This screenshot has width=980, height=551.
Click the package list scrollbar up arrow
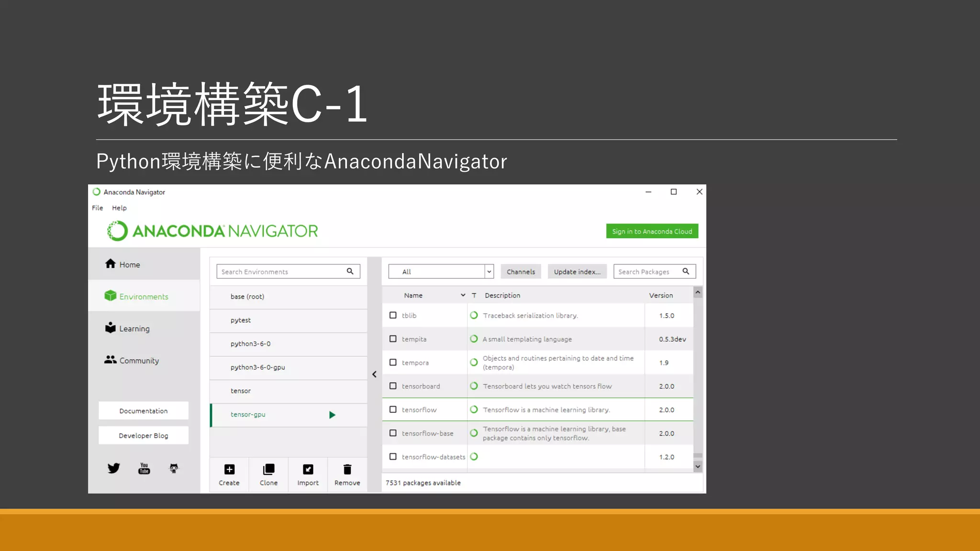coord(698,292)
